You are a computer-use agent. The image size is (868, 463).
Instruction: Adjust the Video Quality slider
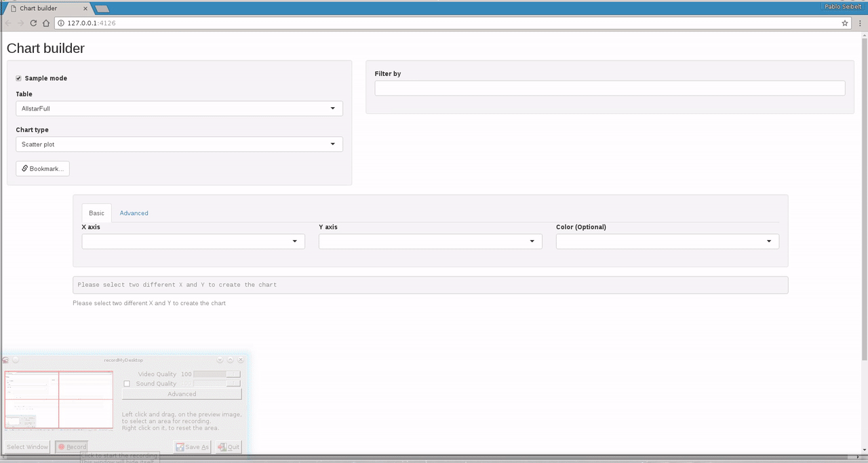[x=217, y=374]
